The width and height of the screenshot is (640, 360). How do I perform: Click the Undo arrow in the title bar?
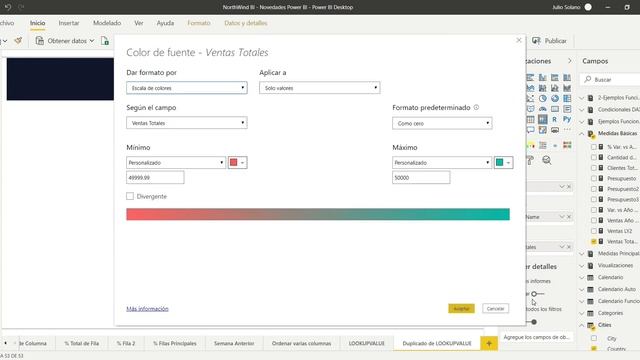pos(8,7)
